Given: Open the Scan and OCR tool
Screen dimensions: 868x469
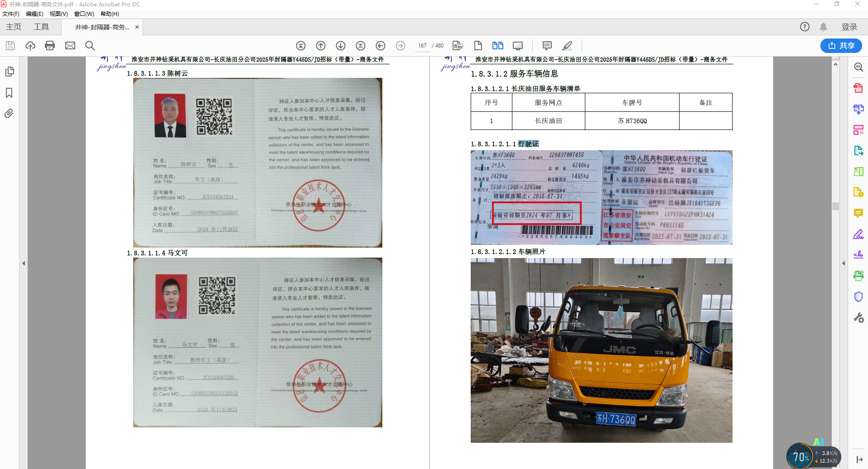Looking at the screenshot, I should coord(858,276).
